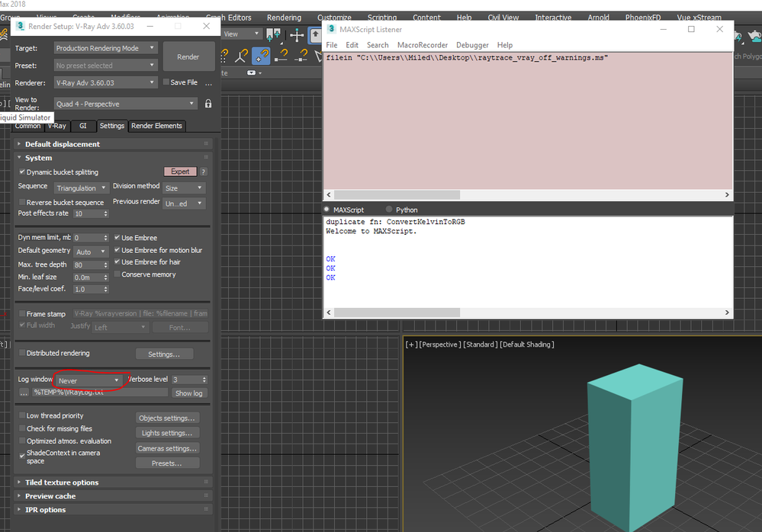The height and width of the screenshot is (532, 762).
Task: Open the MacroRecorder menu in the Listener
Action: click(423, 45)
